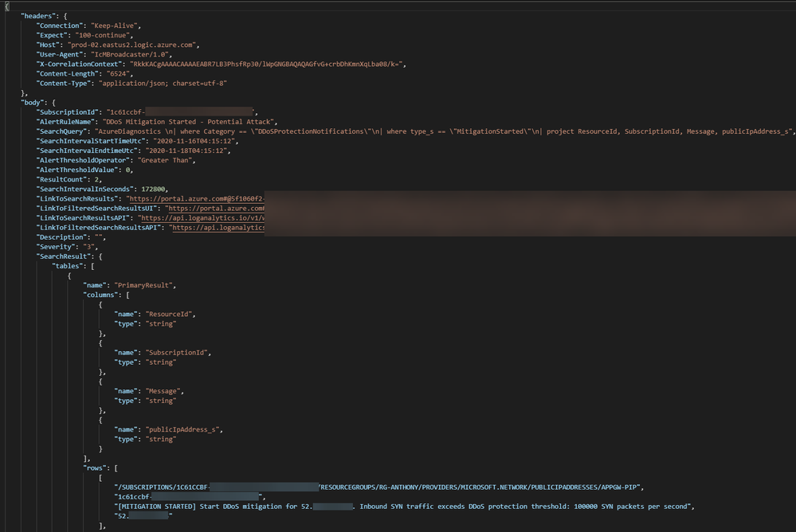Click the "SearchResult" key
Image resolution: width=796 pixels, height=532 pixels.
coord(64,256)
